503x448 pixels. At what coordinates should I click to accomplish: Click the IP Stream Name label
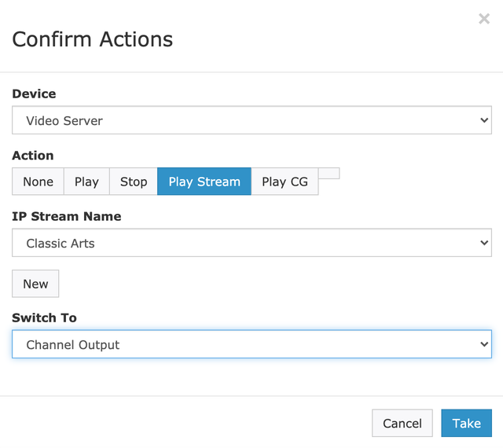(x=67, y=216)
